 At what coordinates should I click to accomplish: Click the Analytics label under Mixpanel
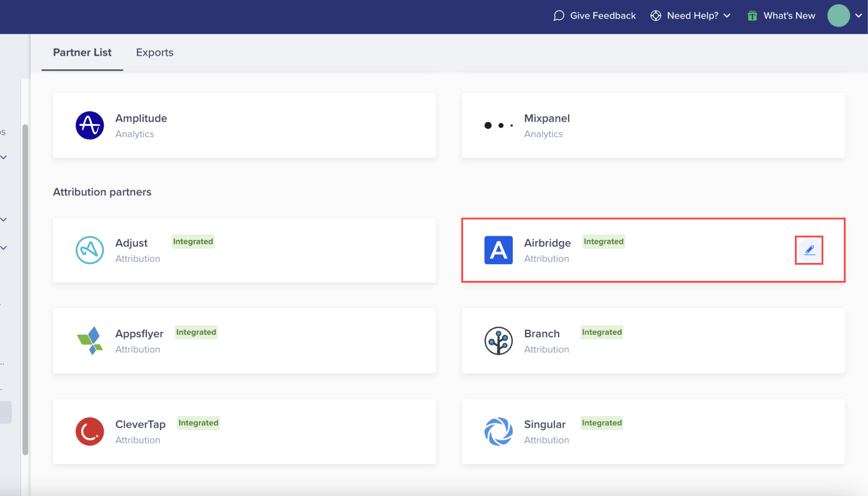point(544,134)
